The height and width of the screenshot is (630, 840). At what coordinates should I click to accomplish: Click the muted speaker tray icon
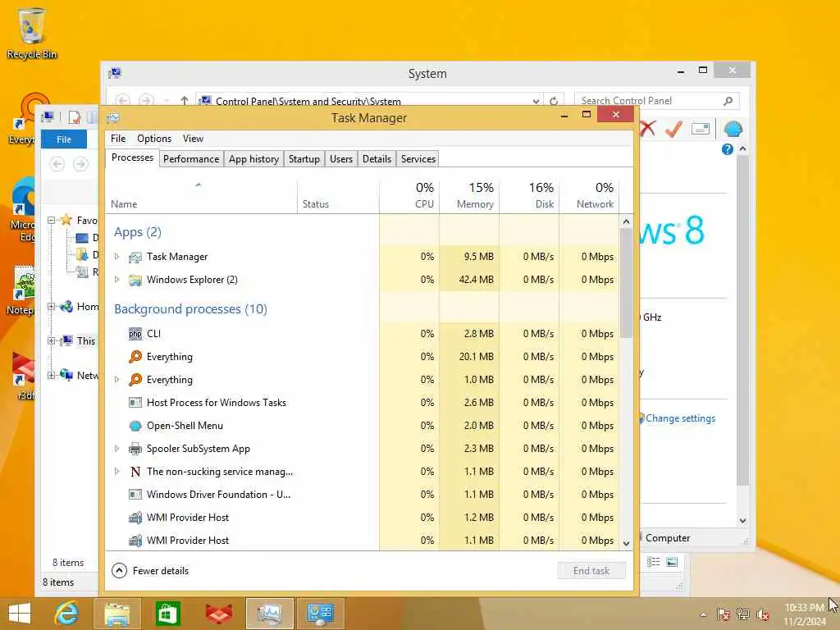[x=763, y=614]
